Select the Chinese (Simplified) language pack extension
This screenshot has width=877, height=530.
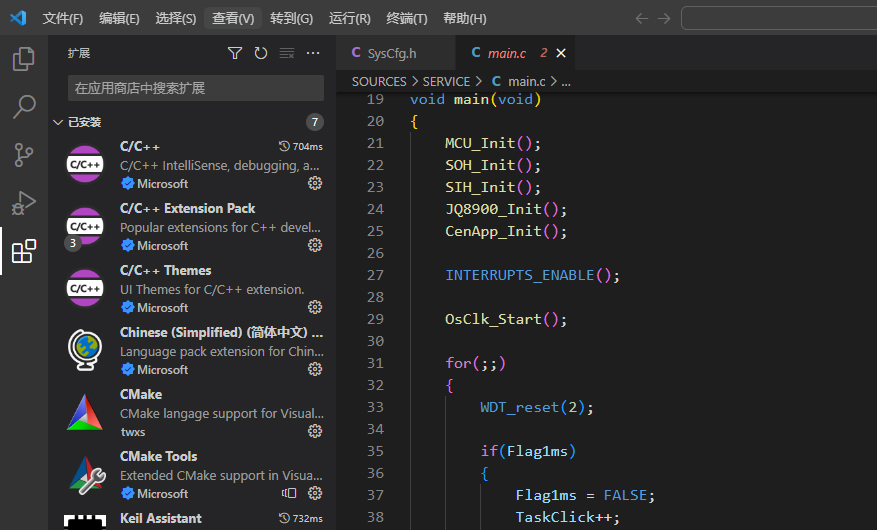(x=220, y=350)
